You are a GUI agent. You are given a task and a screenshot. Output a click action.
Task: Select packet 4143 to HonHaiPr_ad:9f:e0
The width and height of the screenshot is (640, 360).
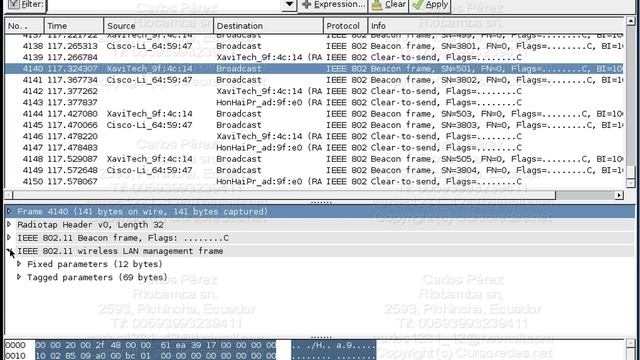coord(314,102)
